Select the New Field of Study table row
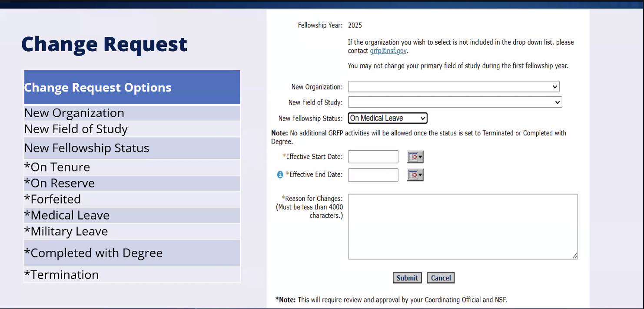The image size is (644, 309). click(132, 129)
